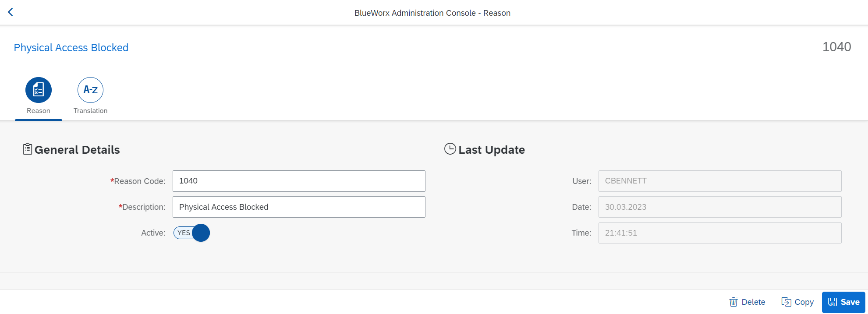Click the Last Update clock icon
The height and width of the screenshot is (314, 868).
pos(450,149)
